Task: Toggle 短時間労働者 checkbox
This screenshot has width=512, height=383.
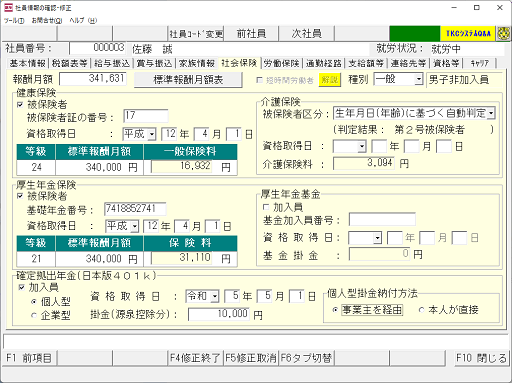Action: (259, 80)
